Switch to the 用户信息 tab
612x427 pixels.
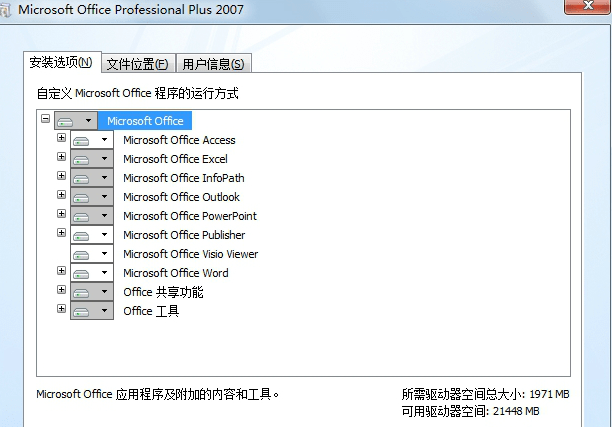coord(214,63)
